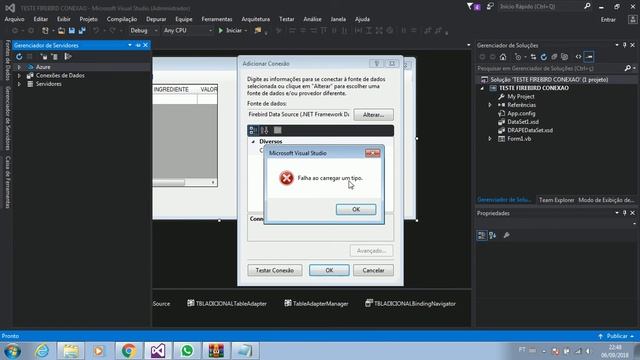The height and width of the screenshot is (360, 640).
Task: Toggle auto-hide pin of Propriedades panel
Action: (624, 213)
